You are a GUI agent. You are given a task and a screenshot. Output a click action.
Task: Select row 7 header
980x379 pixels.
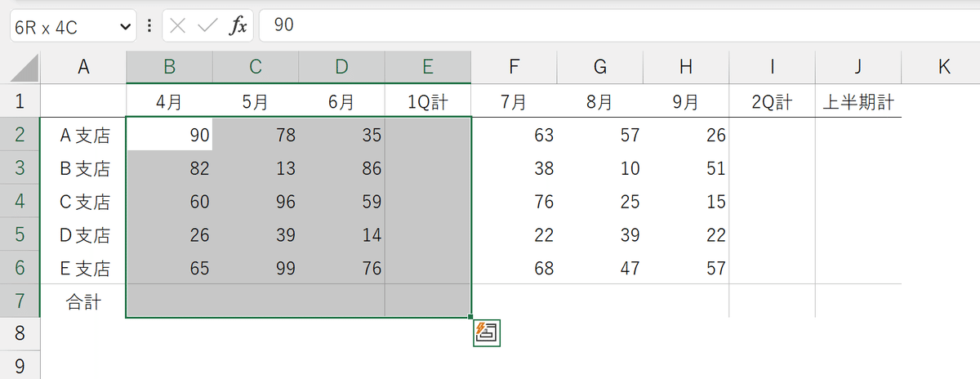(20, 301)
